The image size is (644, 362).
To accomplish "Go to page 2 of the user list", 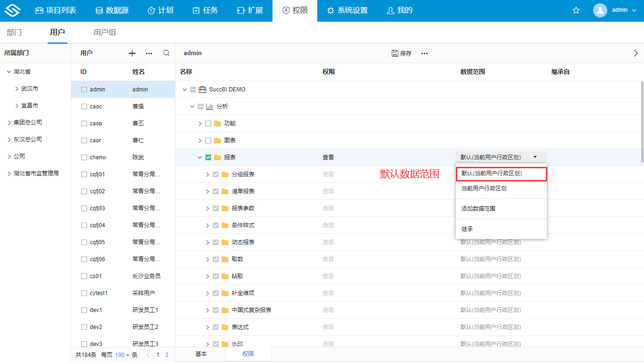I will [166, 354].
